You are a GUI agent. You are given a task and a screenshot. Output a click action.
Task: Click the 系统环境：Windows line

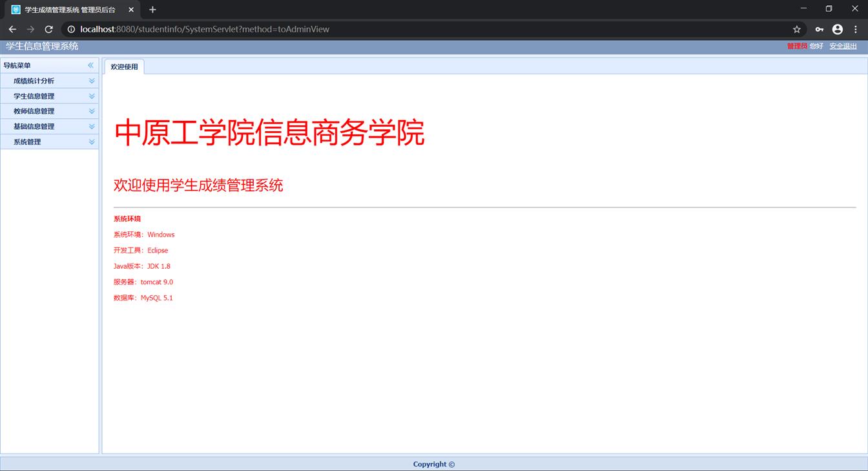(x=144, y=235)
